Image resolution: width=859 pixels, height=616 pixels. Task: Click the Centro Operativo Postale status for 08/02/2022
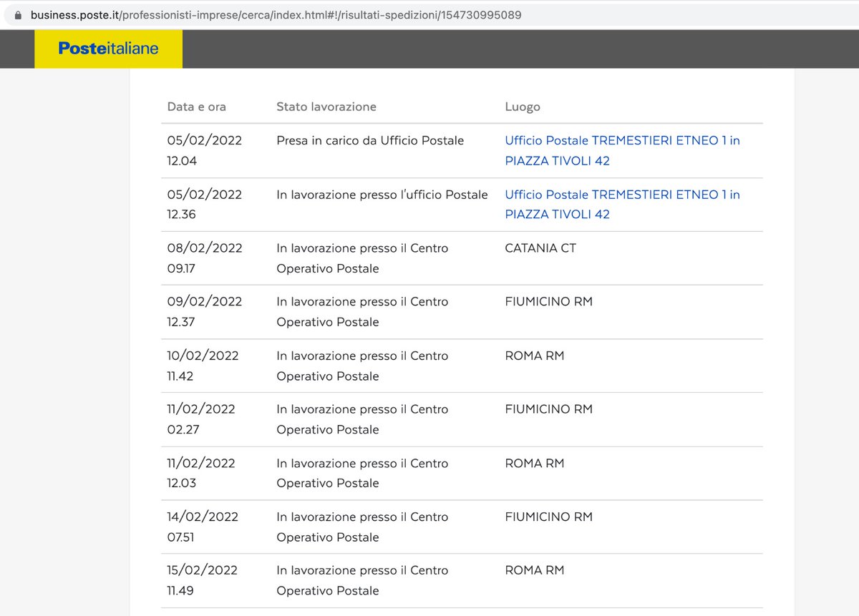click(x=362, y=258)
